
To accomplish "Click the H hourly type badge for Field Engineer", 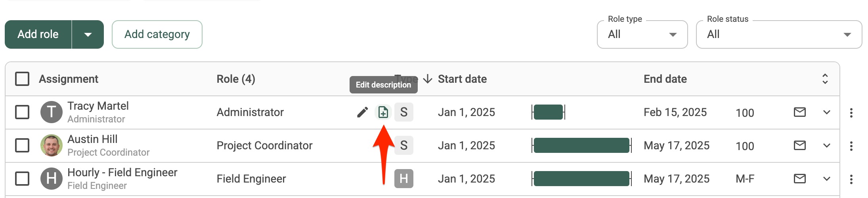I will (404, 179).
